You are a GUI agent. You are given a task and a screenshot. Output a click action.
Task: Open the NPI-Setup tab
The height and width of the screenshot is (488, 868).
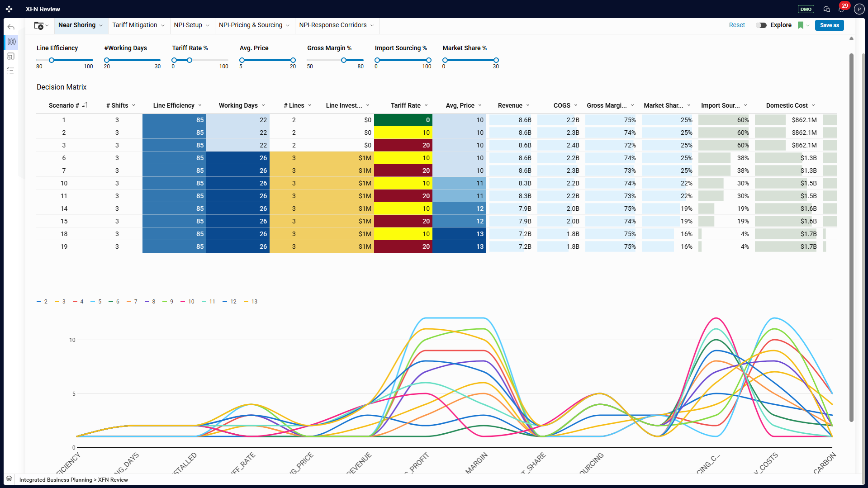(192, 25)
